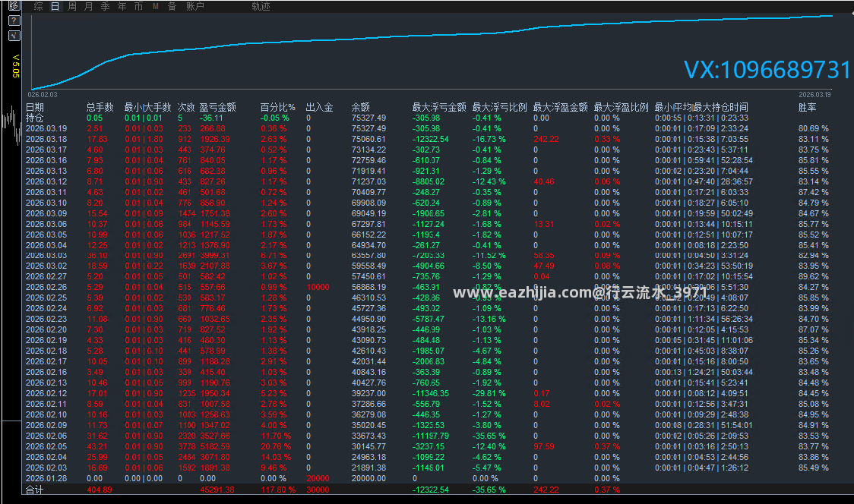
Task: Click the 最大浮亏金额 column header
Action: (x=439, y=107)
